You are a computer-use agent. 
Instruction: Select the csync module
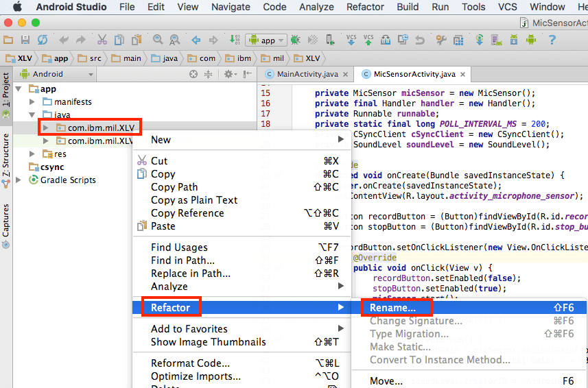[x=47, y=167]
